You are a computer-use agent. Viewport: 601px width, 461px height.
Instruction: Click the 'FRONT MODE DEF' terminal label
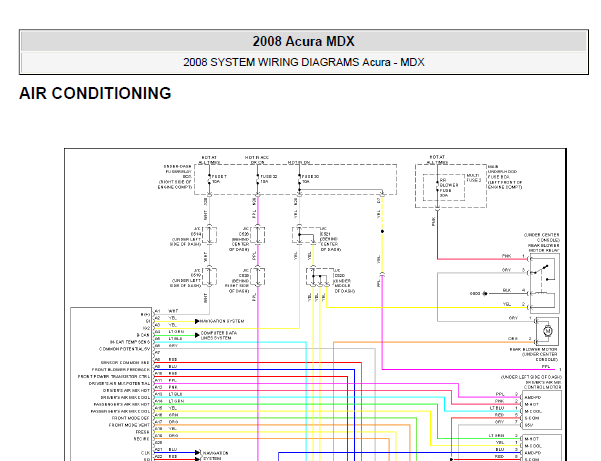point(131,418)
